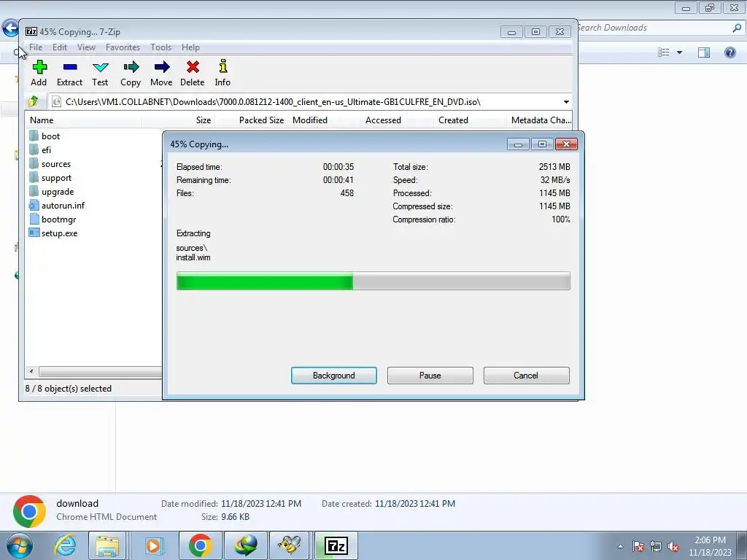Click the Action Center flag icon
This screenshot has width=747, height=560.
tap(638, 546)
